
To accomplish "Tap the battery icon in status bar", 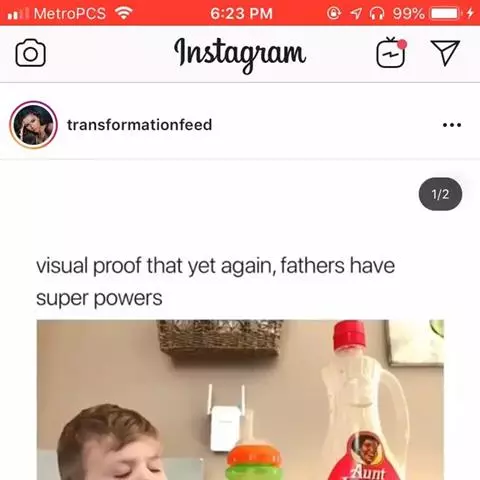I will [447, 13].
